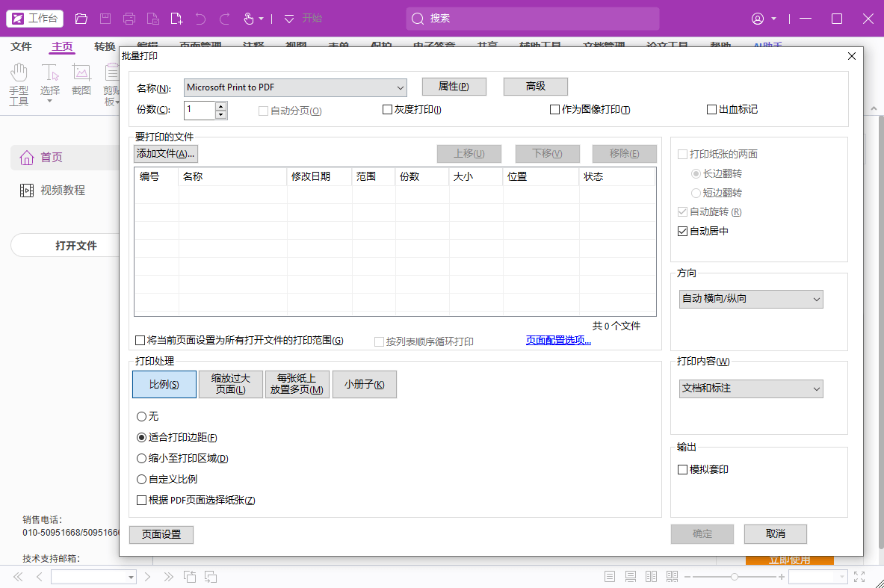Click the 高级 advanced button
884x588 pixels.
(535, 86)
